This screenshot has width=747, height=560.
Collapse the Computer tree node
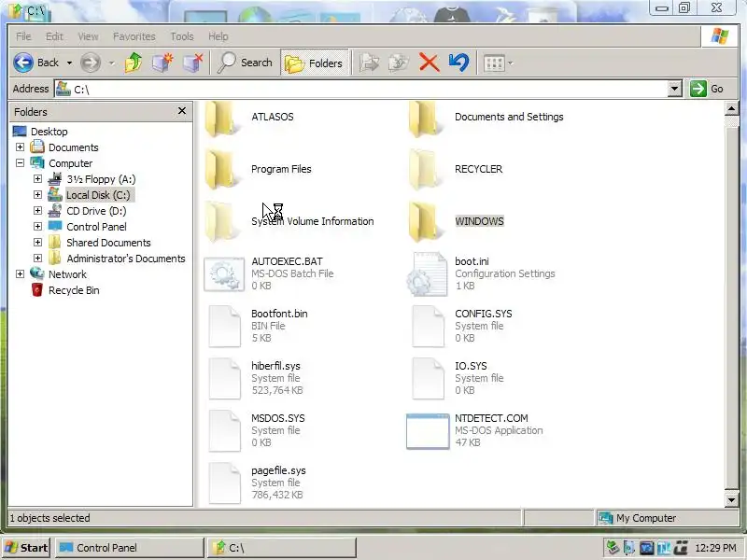click(x=20, y=162)
